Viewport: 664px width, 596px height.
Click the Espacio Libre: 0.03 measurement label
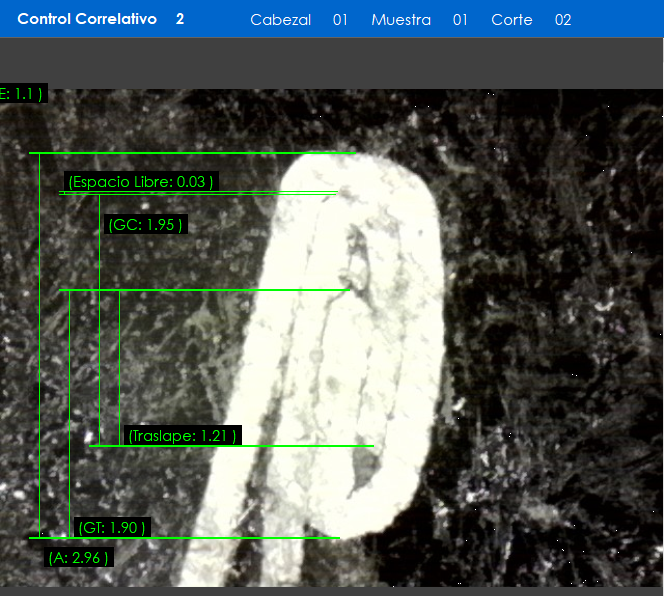click(141, 182)
